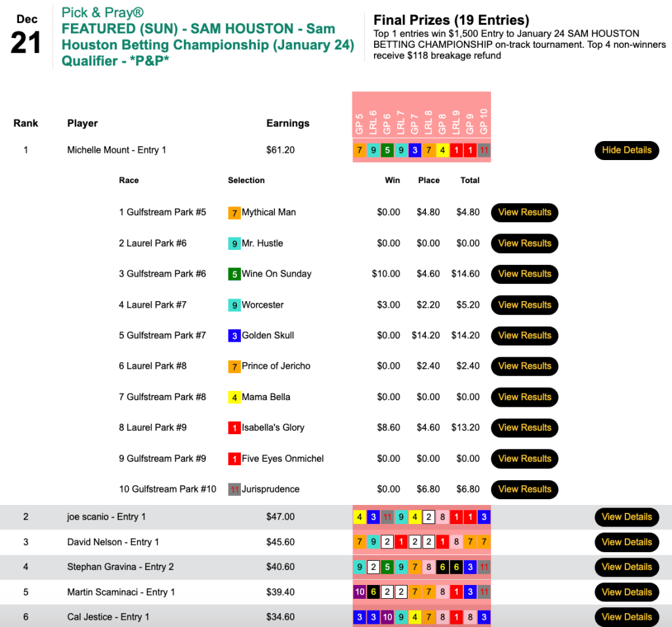
Task: Click purple 10 swatch in Martin Scaminaci's row
Action: [x=360, y=592]
